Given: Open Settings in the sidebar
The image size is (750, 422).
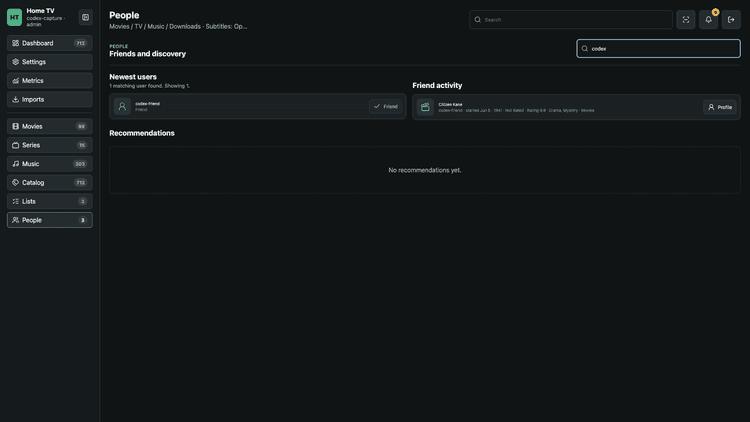Looking at the screenshot, I should (50, 62).
